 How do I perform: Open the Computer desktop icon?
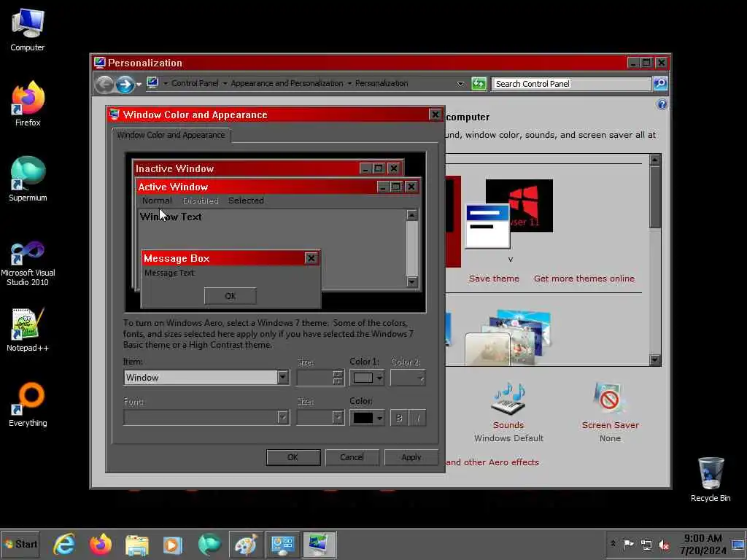coord(28,29)
